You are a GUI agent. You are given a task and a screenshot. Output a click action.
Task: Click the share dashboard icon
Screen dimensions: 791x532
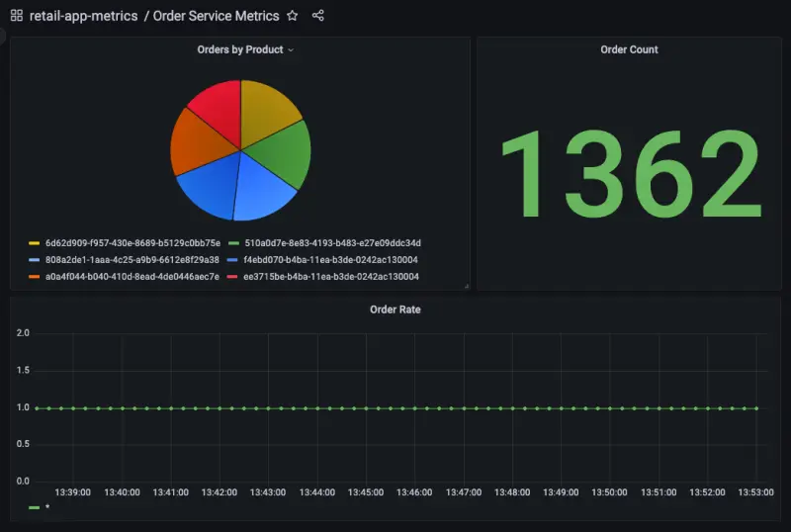pyautogui.click(x=317, y=16)
